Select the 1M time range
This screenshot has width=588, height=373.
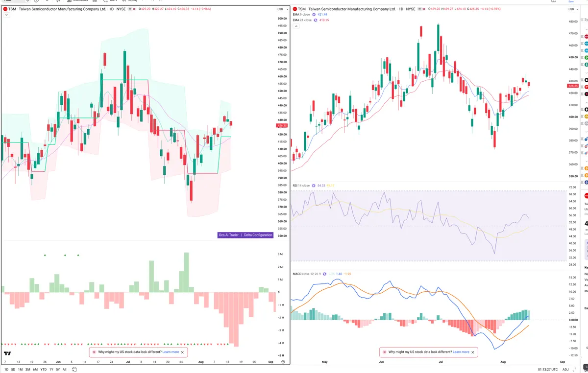[x=20, y=369]
